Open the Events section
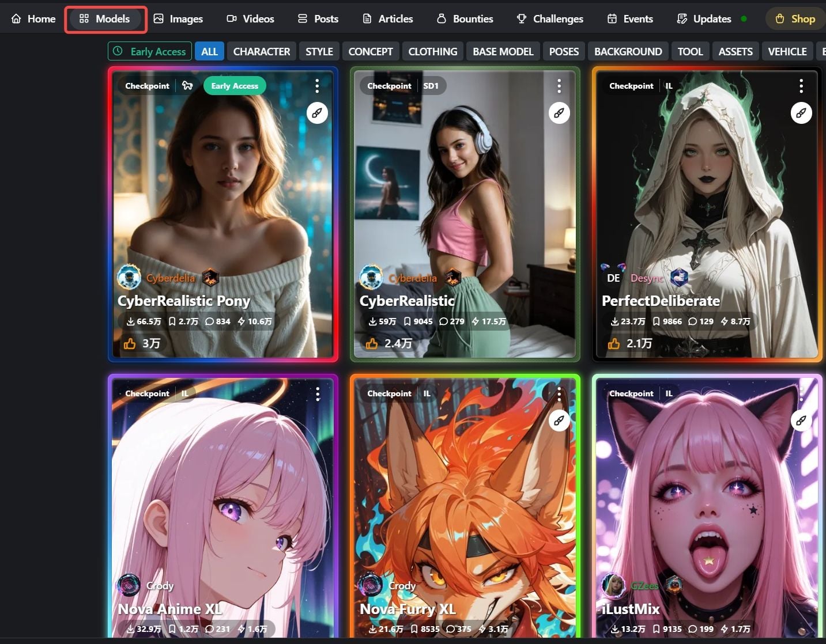This screenshot has width=826, height=644. [x=630, y=18]
